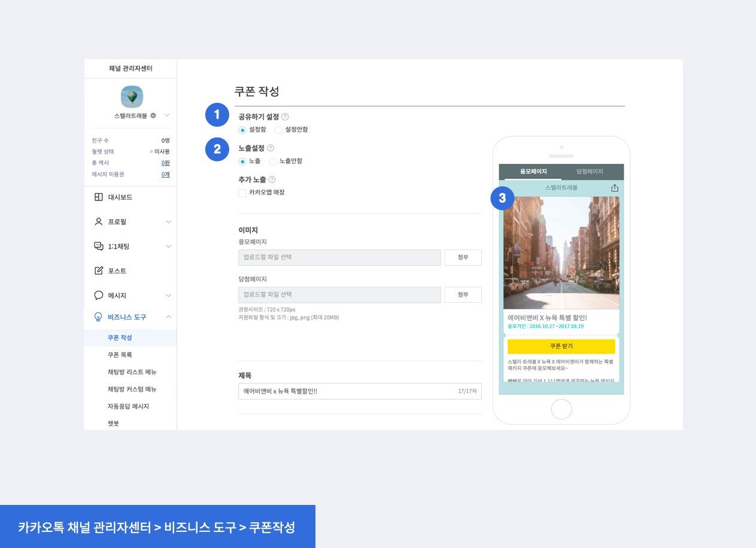Open the 스텔라트래블 channel switcher dropdown

(x=167, y=115)
